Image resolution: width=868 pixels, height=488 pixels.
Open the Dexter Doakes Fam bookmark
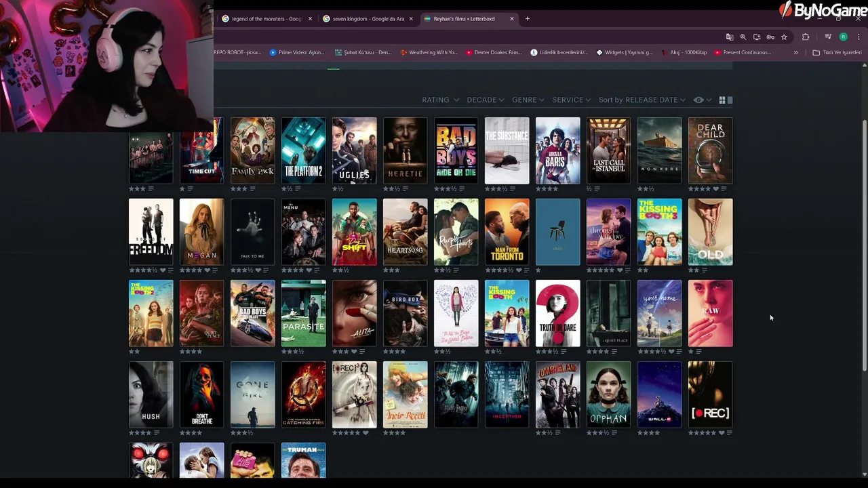493,52
